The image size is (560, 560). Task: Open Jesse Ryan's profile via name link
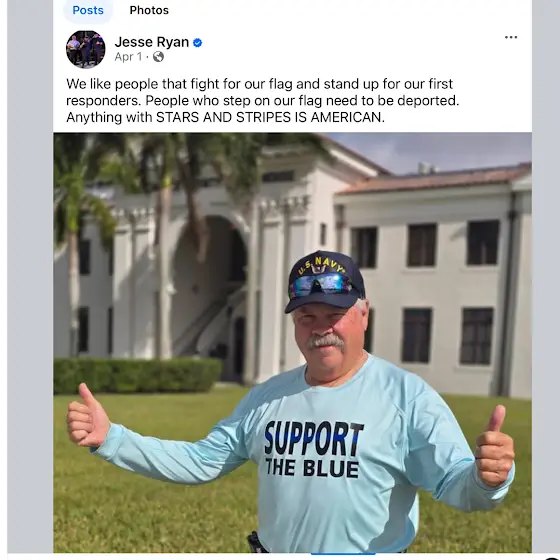click(x=152, y=42)
